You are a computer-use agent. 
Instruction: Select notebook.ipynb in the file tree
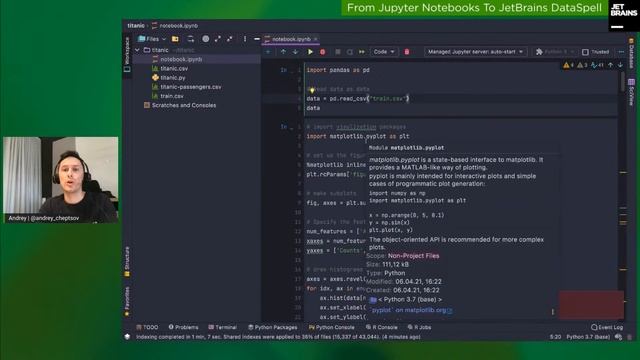pos(181,59)
